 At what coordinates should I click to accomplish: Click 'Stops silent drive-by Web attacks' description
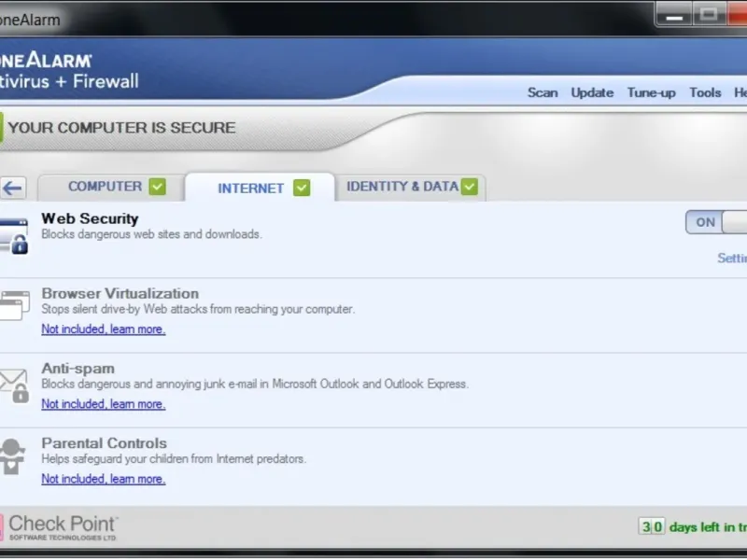(198, 309)
